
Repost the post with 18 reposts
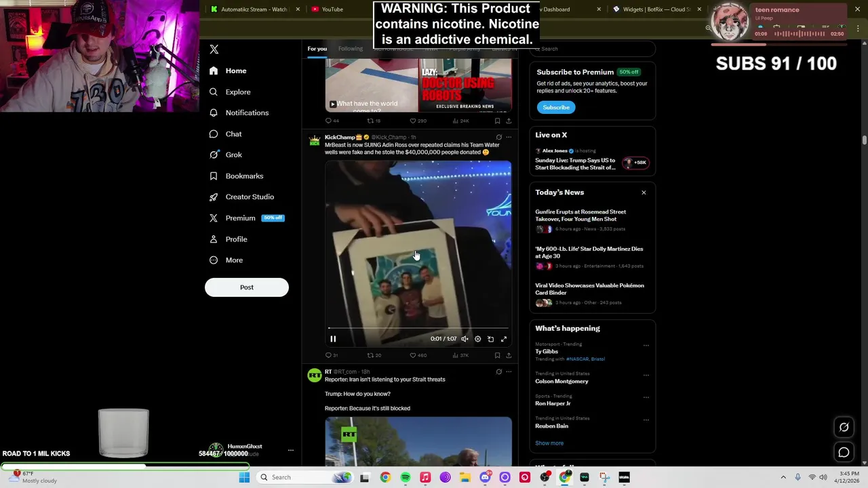[374, 121]
